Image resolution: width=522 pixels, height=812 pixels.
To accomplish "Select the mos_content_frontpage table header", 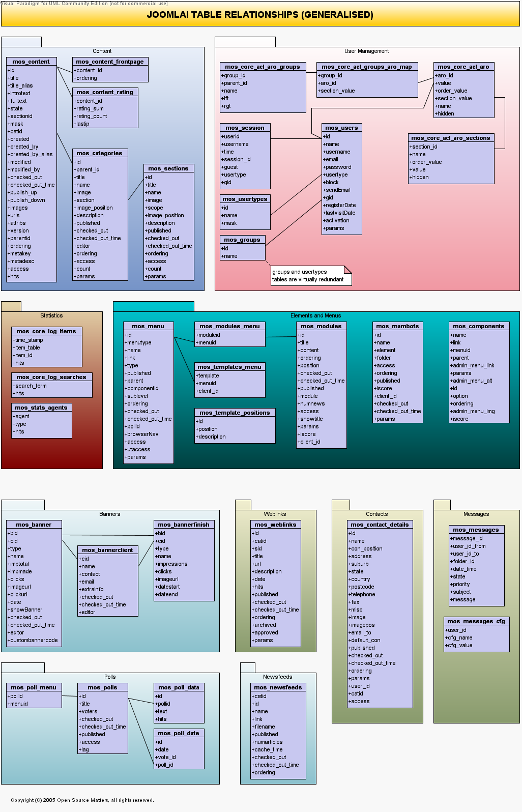I will (x=110, y=62).
